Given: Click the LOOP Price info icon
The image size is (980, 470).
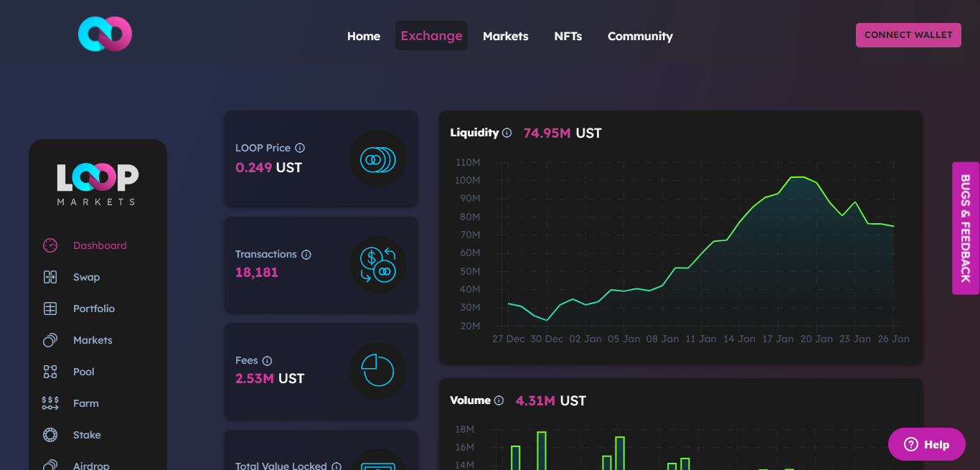Looking at the screenshot, I should point(300,148).
